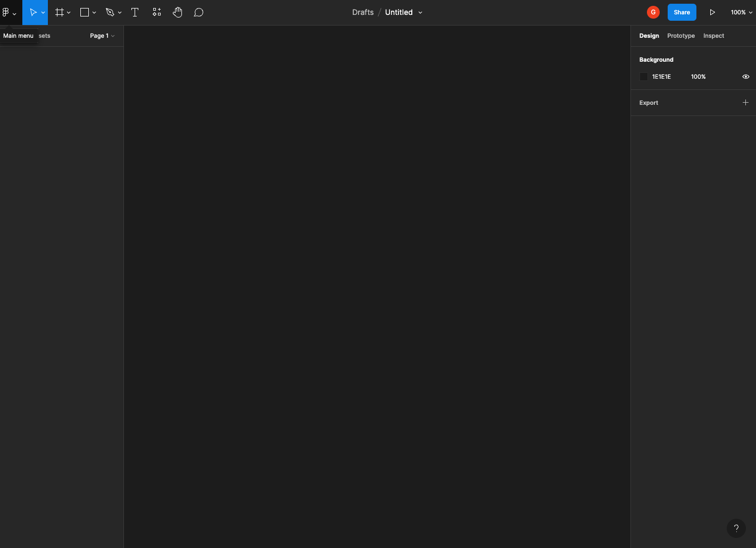Add an export setting with plus
Screen dimensions: 756x548
pos(745,103)
